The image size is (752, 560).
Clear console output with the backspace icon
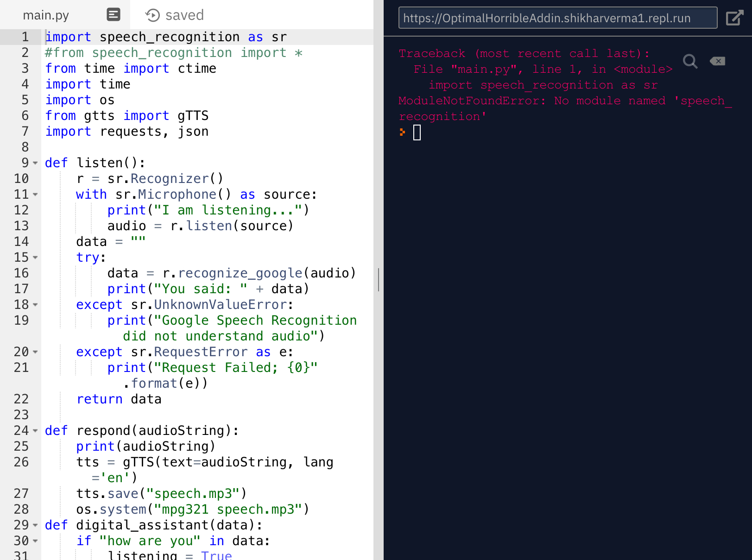pos(717,61)
